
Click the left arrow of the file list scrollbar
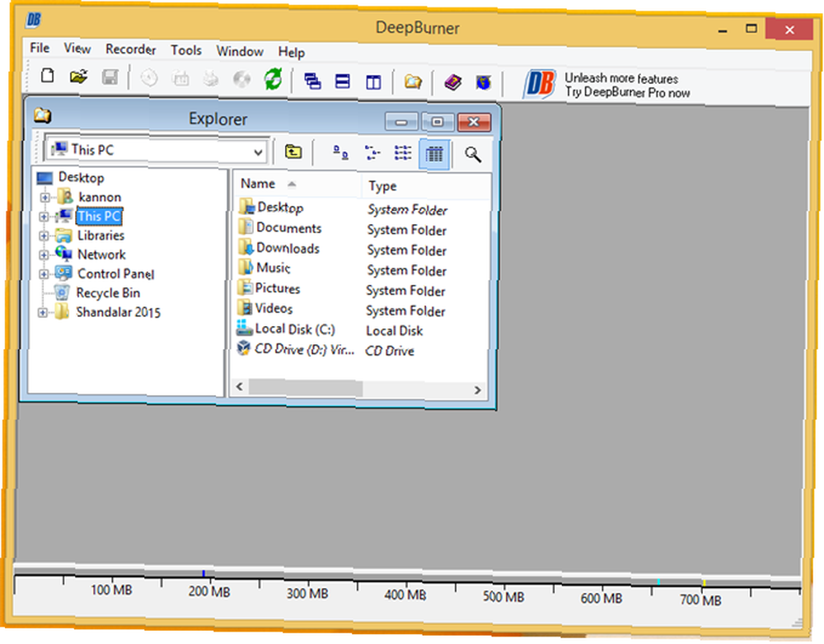(x=240, y=386)
